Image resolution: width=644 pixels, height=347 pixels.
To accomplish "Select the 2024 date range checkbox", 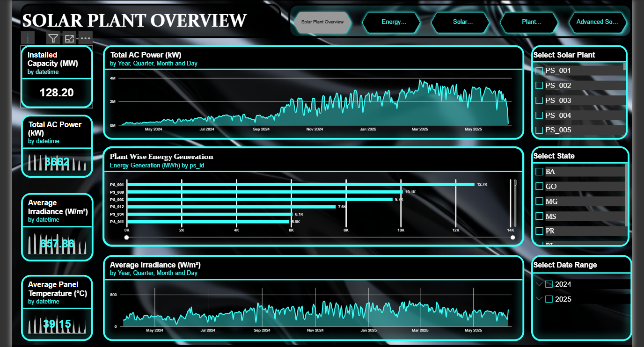I will [549, 284].
